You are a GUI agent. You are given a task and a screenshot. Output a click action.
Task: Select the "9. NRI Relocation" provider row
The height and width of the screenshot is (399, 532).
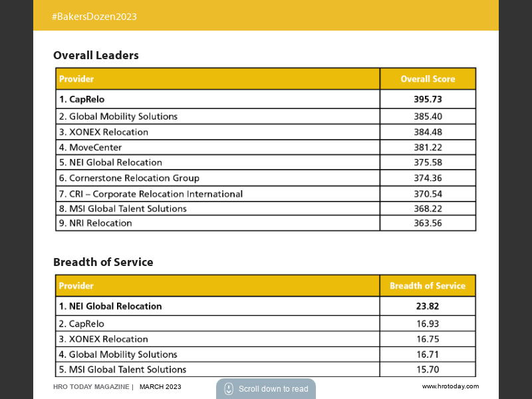[95, 223]
